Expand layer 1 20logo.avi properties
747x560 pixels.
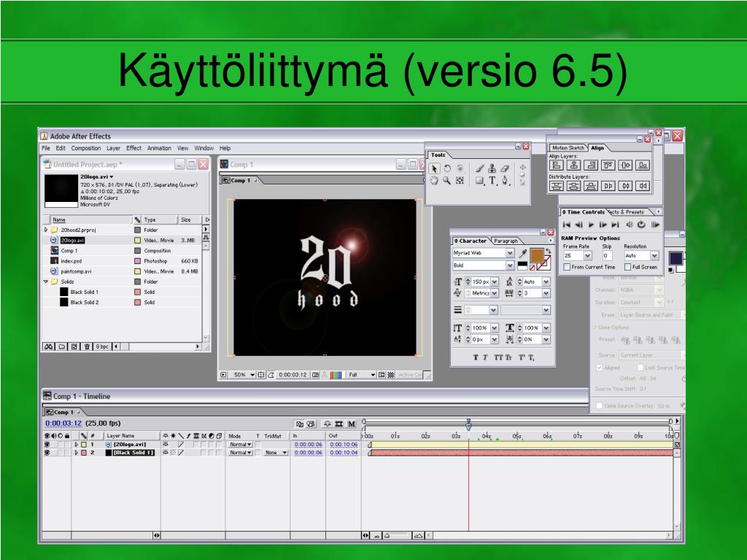76,444
